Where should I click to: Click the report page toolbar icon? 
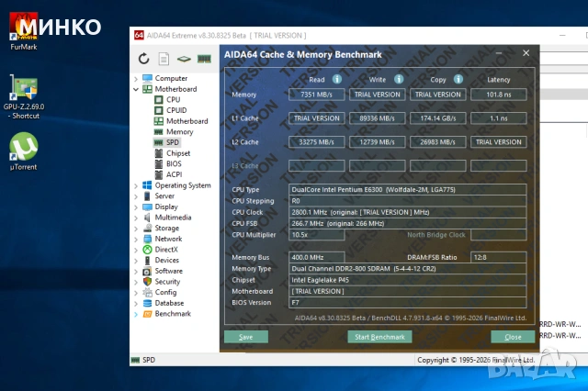(164, 59)
